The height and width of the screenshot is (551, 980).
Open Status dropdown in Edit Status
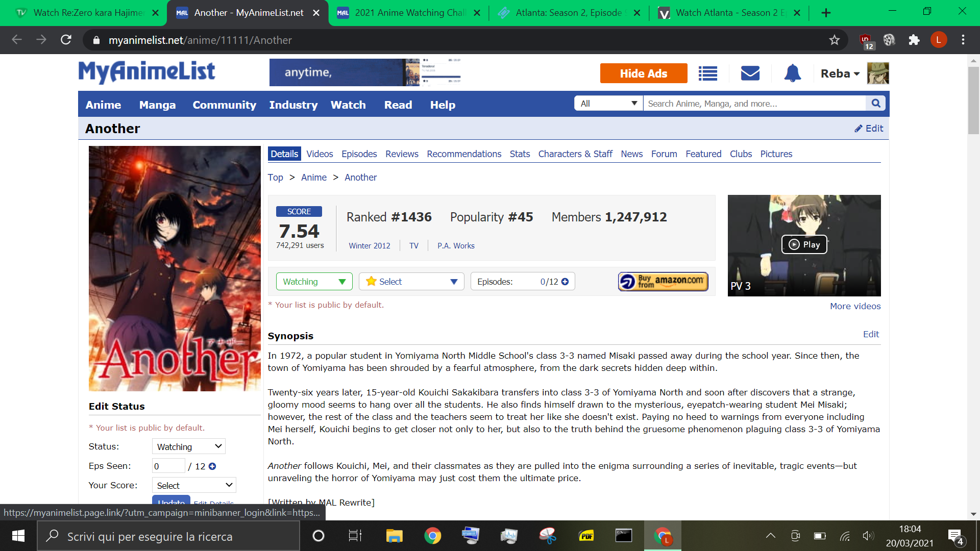tap(189, 446)
